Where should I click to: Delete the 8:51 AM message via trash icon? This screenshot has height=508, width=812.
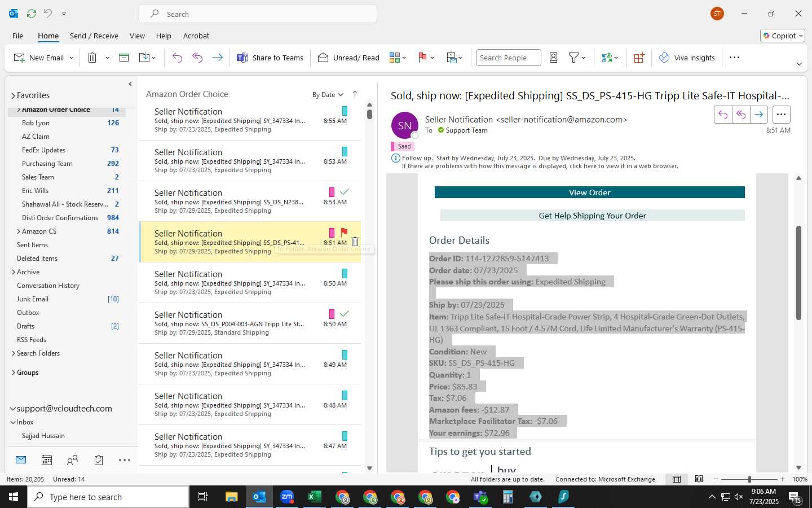355,242
